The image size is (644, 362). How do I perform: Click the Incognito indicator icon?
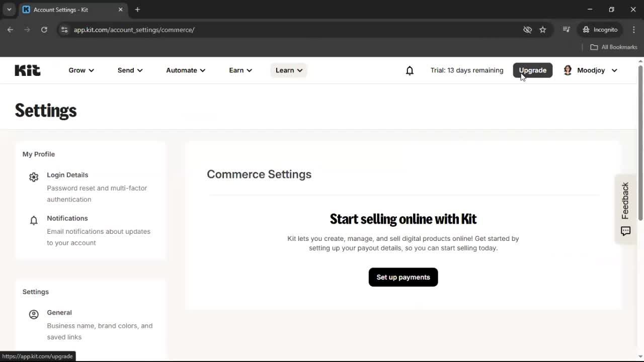click(586, 30)
